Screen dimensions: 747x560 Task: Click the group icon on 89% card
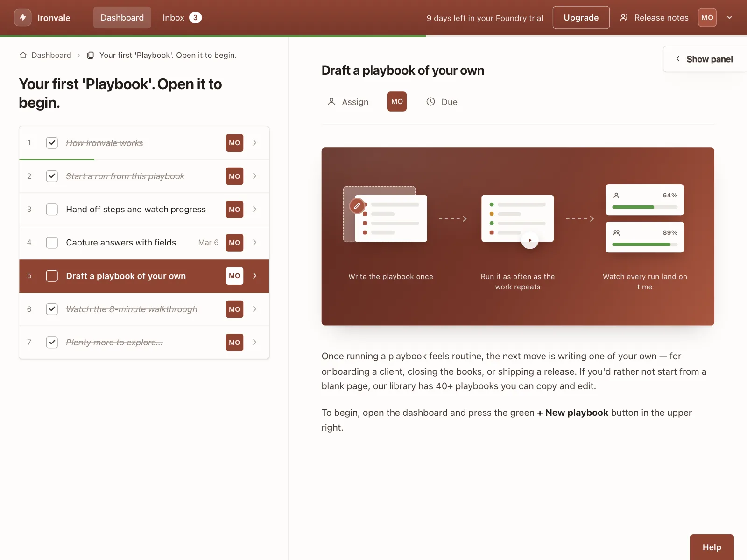click(616, 233)
